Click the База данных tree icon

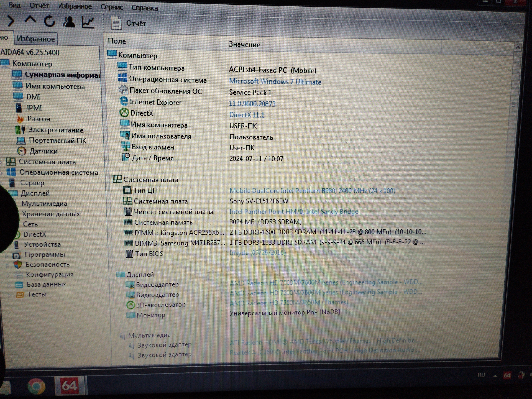19,285
